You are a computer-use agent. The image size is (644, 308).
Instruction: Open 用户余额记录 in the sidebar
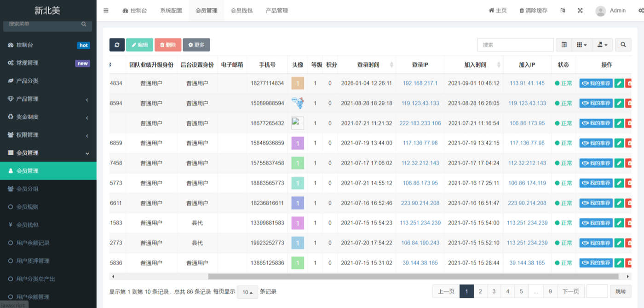point(48,243)
